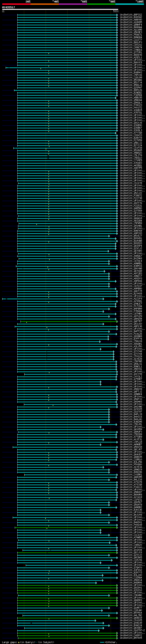Select hit label UniRef100_C1GIT7
The image size is (146, 644).
pyautogui.click(x=131, y=40)
